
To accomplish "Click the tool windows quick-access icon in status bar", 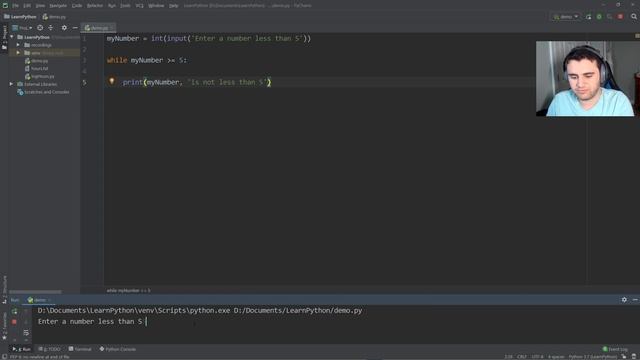I will (4, 357).
